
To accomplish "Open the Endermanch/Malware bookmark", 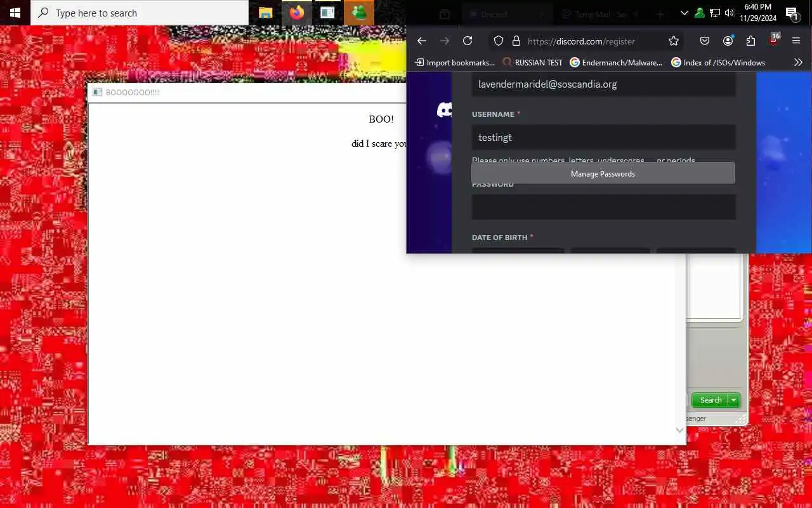I will pyautogui.click(x=616, y=62).
